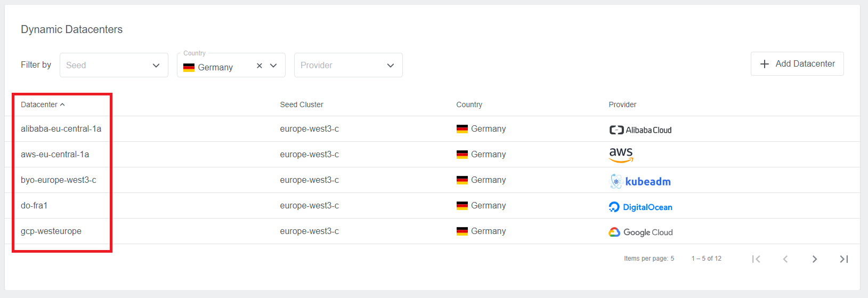Select the gcp-westeurope datacenter row
This screenshot has height=298, width=868.
51,231
